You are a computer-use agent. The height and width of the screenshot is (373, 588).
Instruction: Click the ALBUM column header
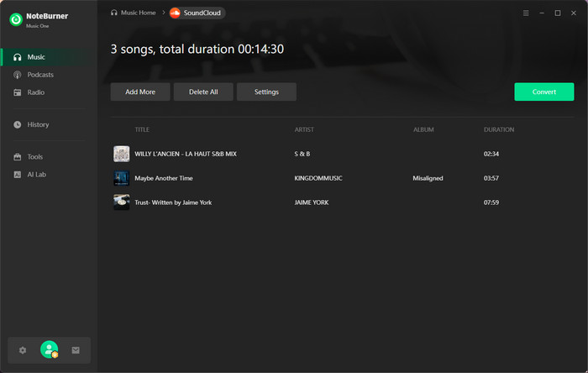(423, 129)
